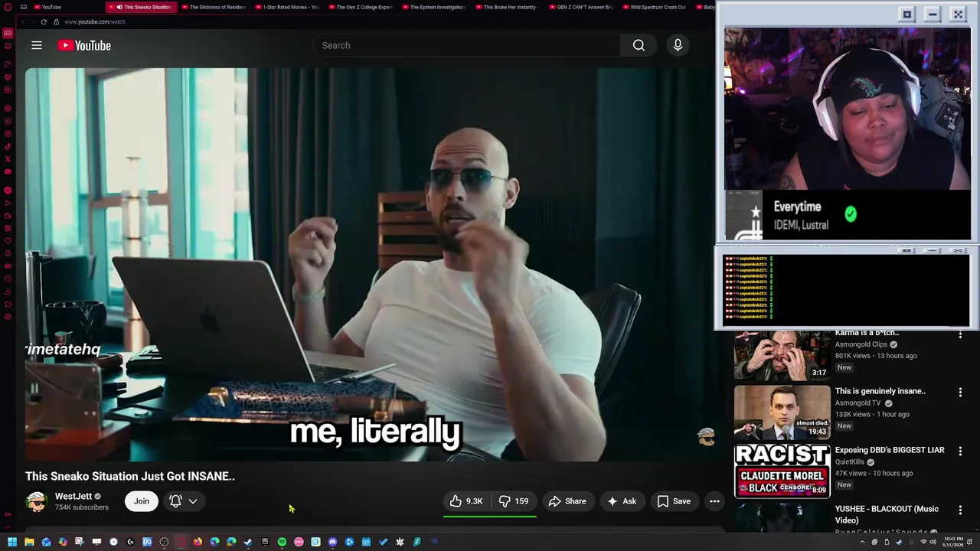Go to YouTube home via logo
This screenshot has width=980, height=551.
pos(84,46)
